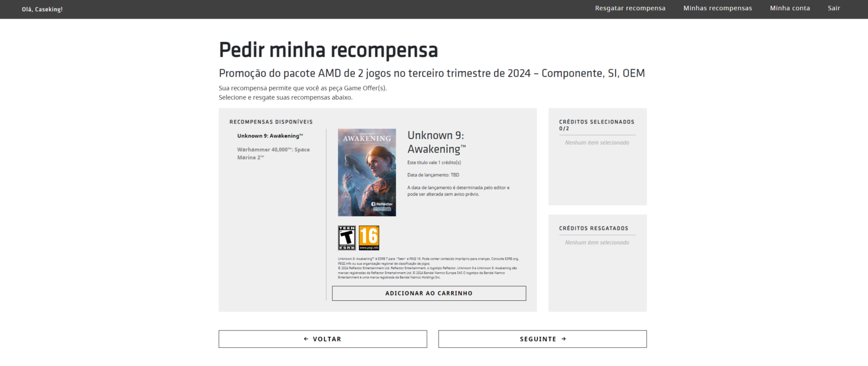868x366 pixels.
Task: Open Resgatar recompensa in the top navigation
Action: pyautogui.click(x=630, y=8)
